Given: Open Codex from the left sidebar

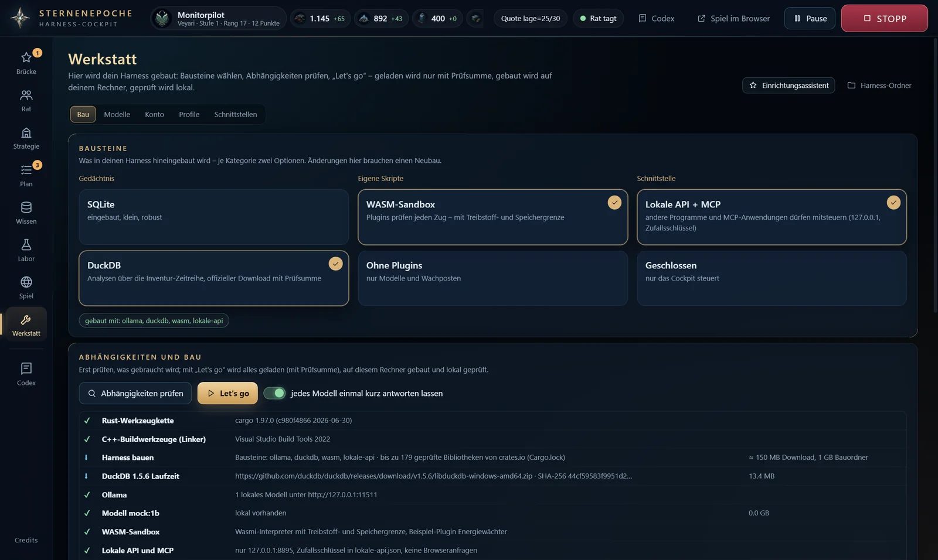Looking at the screenshot, I should pos(26,374).
